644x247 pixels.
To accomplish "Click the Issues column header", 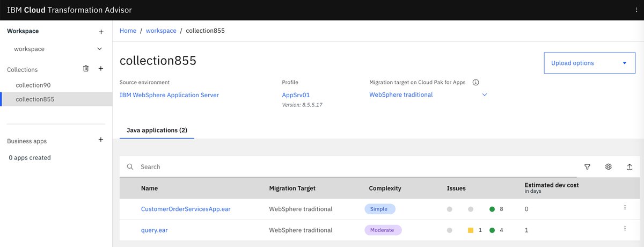I will coord(456,188).
